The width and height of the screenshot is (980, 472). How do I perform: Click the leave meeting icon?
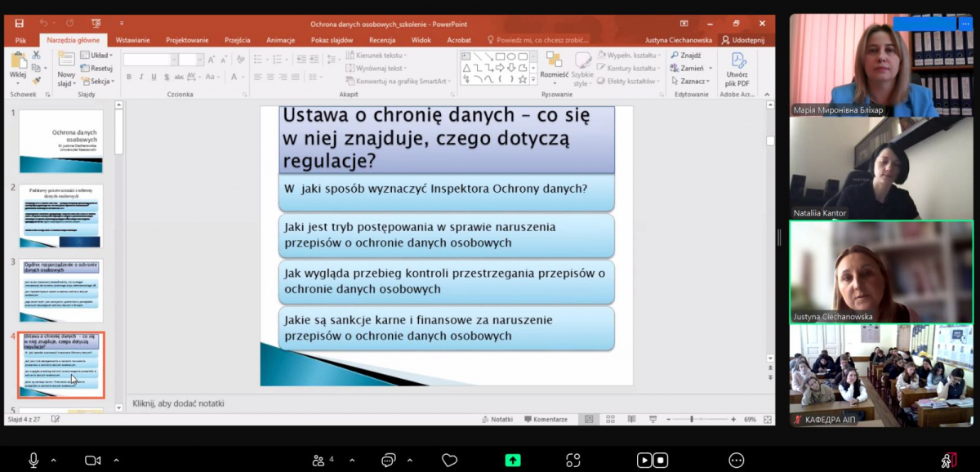(x=948, y=460)
